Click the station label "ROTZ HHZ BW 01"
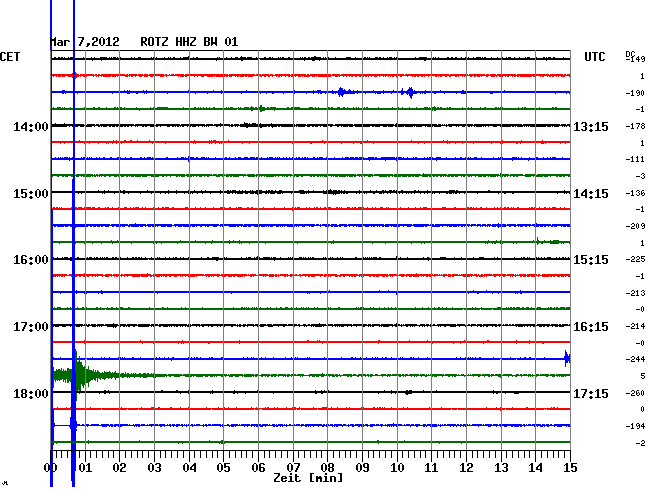This screenshot has height=494, width=650. click(189, 42)
